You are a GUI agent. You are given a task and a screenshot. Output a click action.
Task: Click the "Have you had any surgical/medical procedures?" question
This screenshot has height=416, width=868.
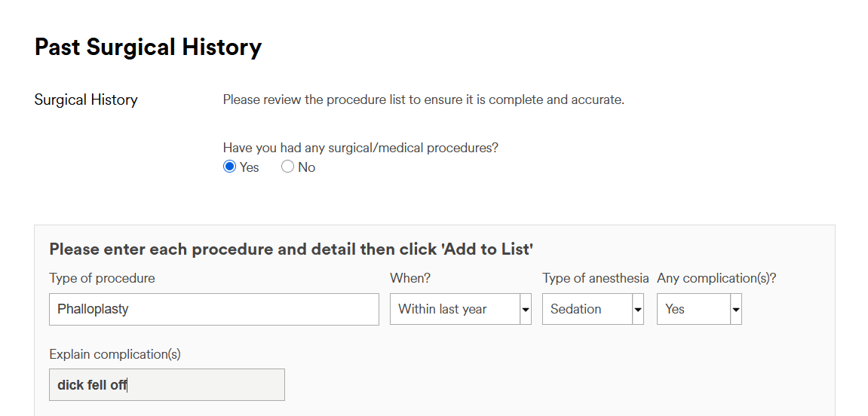pyautogui.click(x=360, y=148)
